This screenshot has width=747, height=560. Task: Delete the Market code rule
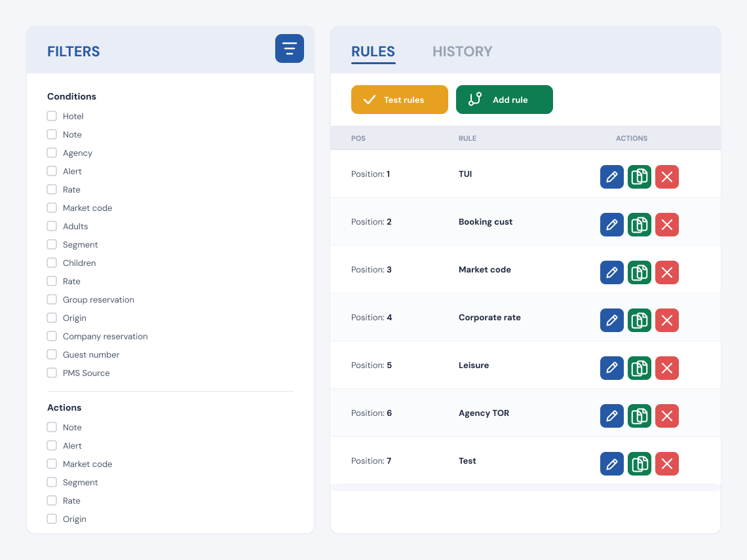point(667,272)
